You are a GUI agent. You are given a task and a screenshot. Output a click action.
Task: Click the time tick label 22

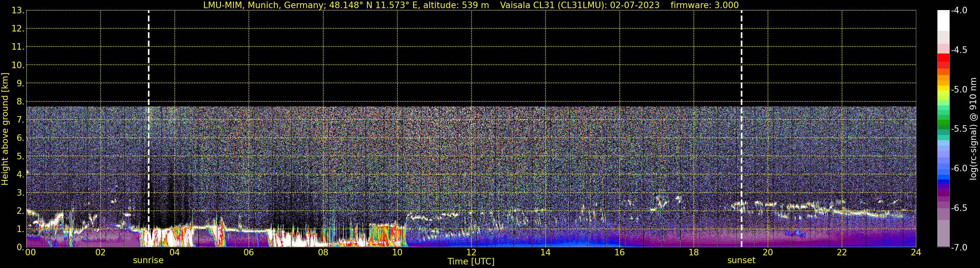842,253
